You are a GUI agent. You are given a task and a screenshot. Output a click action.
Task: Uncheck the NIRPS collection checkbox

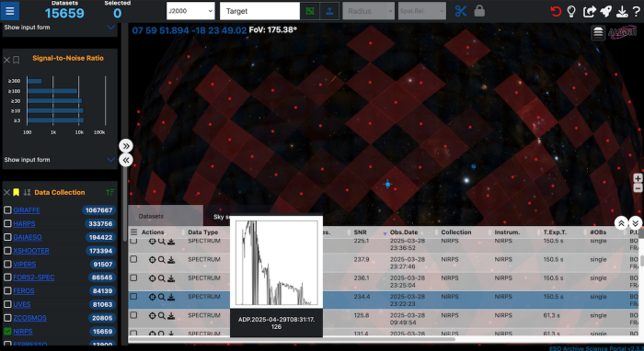(7, 332)
